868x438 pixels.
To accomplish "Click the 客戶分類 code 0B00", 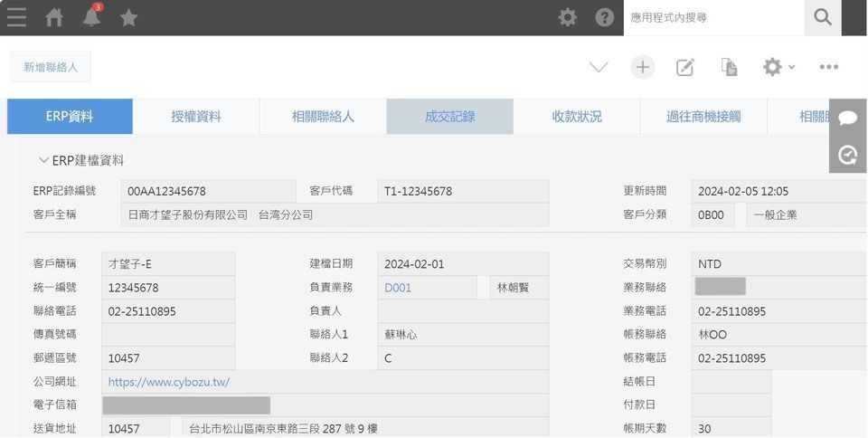I will tap(712, 214).
